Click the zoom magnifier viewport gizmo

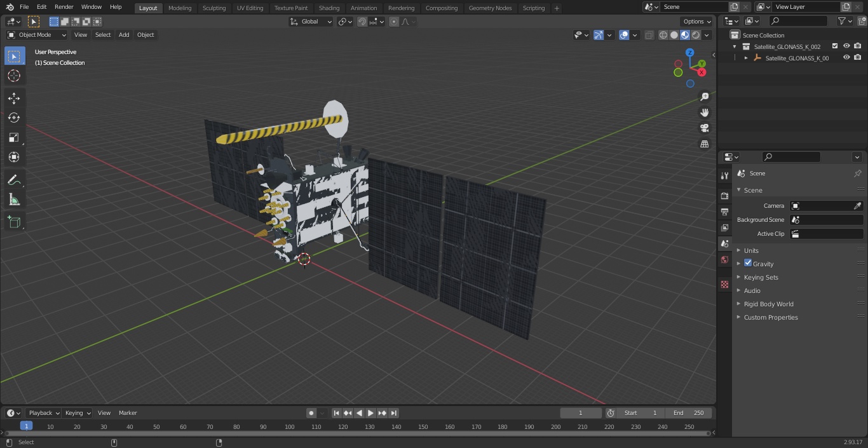point(704,97)
